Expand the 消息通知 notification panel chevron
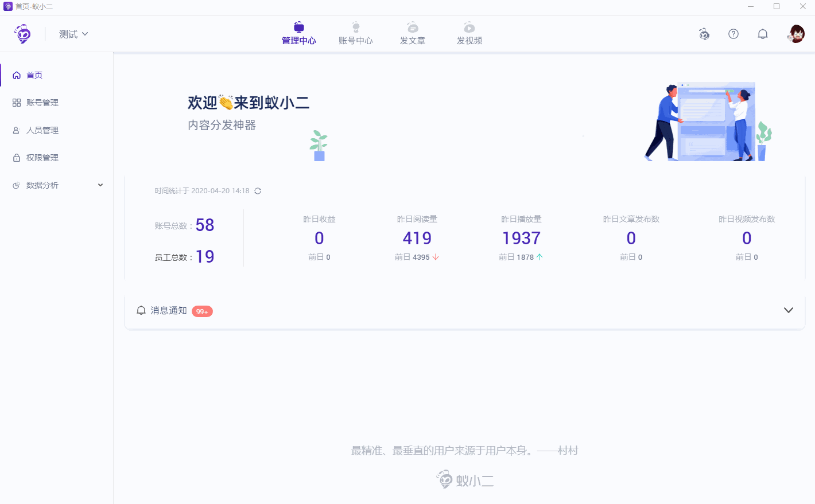Image resolution: width=815 pixels, height=504 pixels. click(x=789, y=310)
